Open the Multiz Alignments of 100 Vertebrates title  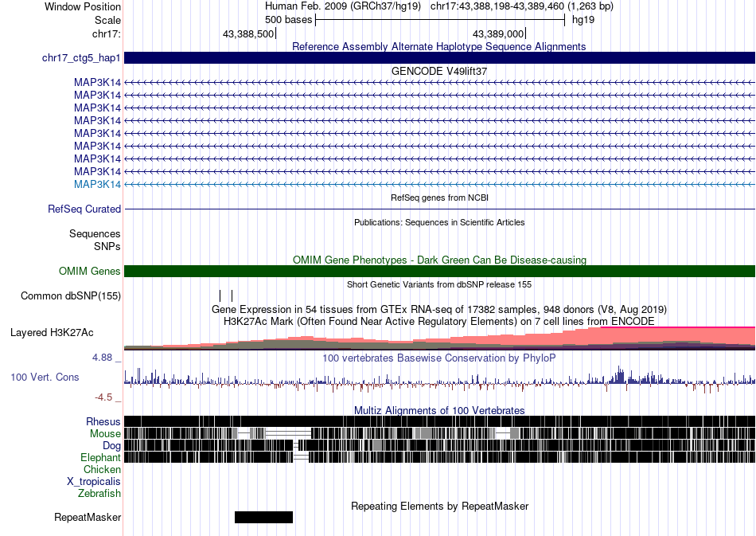[439, 411]
